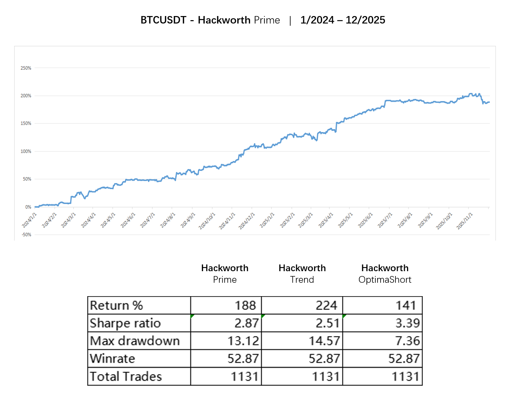Click the Return % row label

point(116,305)
